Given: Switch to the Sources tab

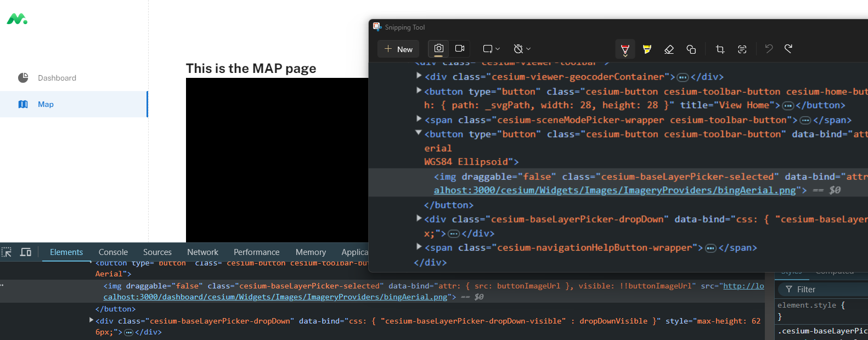Looking at the screenshot, I should point(157,252).
